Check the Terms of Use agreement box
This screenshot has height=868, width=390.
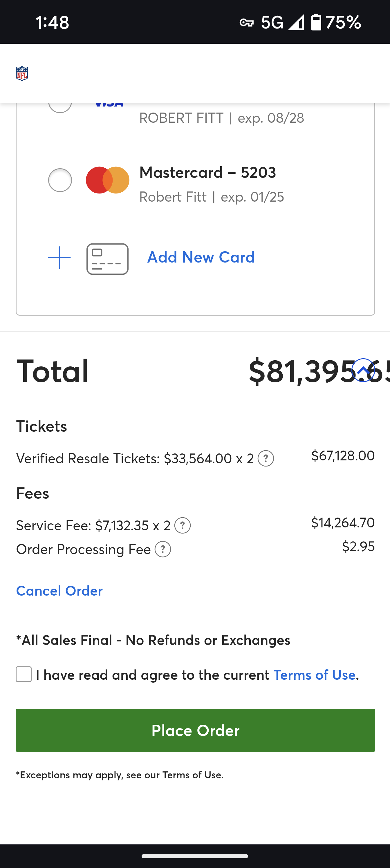coord(24,674)
